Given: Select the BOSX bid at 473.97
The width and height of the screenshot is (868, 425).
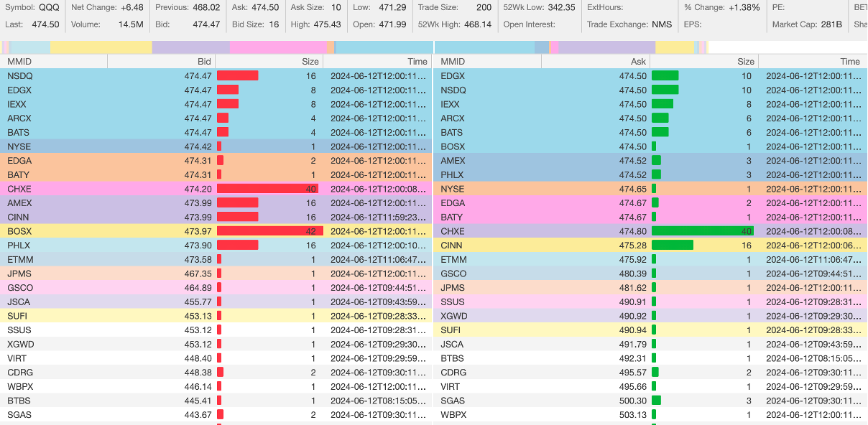Looking at the screenshot, I should pyautogui.click(x=217, y=231).
